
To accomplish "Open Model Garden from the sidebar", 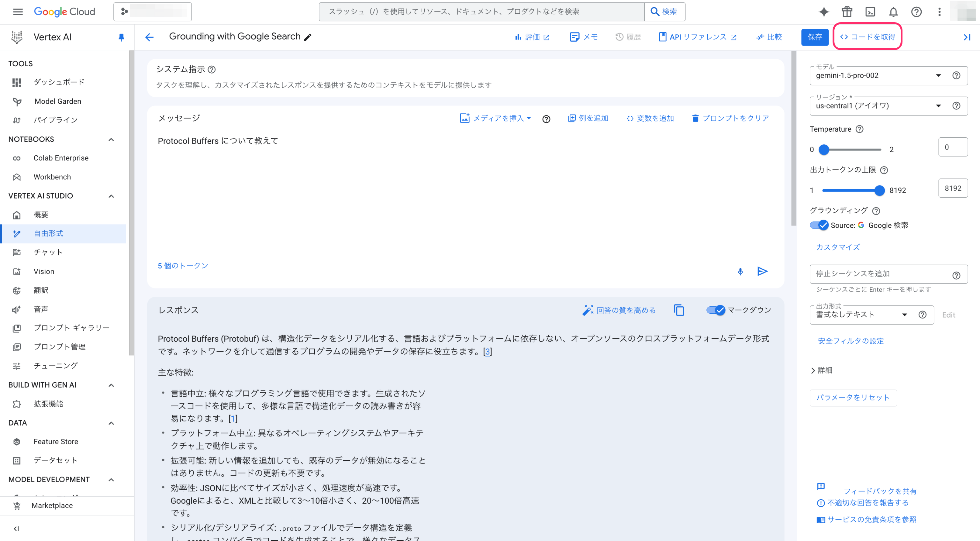I will point(57,101).
